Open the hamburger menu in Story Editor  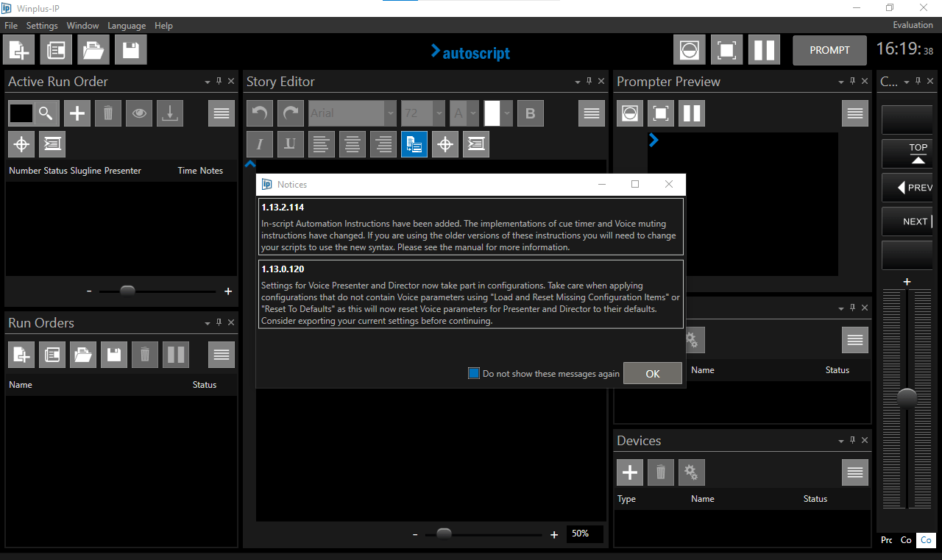coord(591,113)
